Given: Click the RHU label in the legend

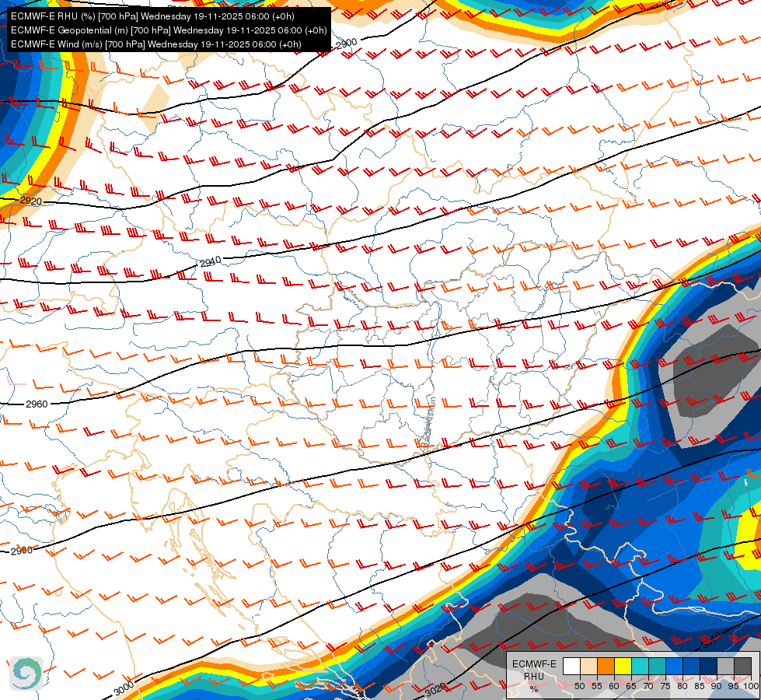Looking at the screenshot, I should 534,677.
